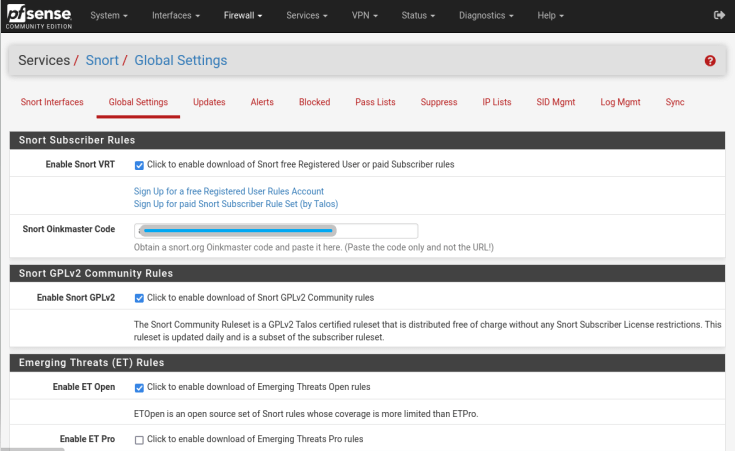Click the logout icon in top bar
The height and width of the screenshot is (451, 735).
tap(719, 15)
